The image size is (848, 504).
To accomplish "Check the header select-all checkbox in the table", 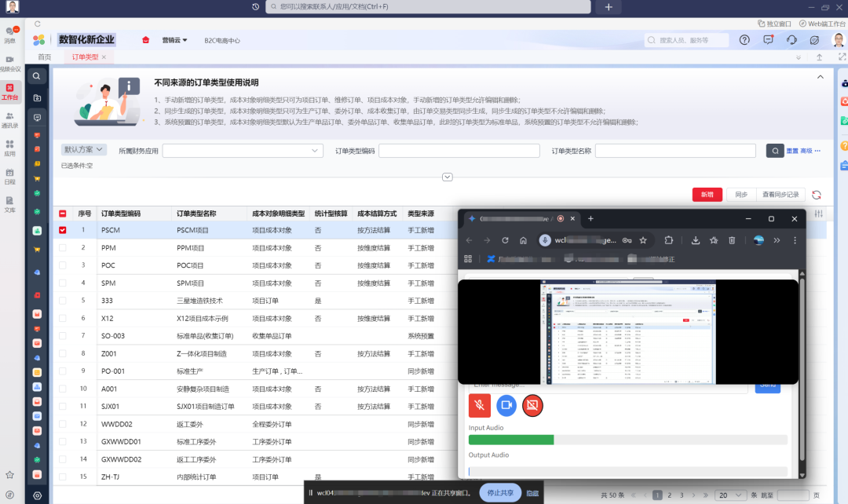I will pyautogui.click(x=64, y=213).
